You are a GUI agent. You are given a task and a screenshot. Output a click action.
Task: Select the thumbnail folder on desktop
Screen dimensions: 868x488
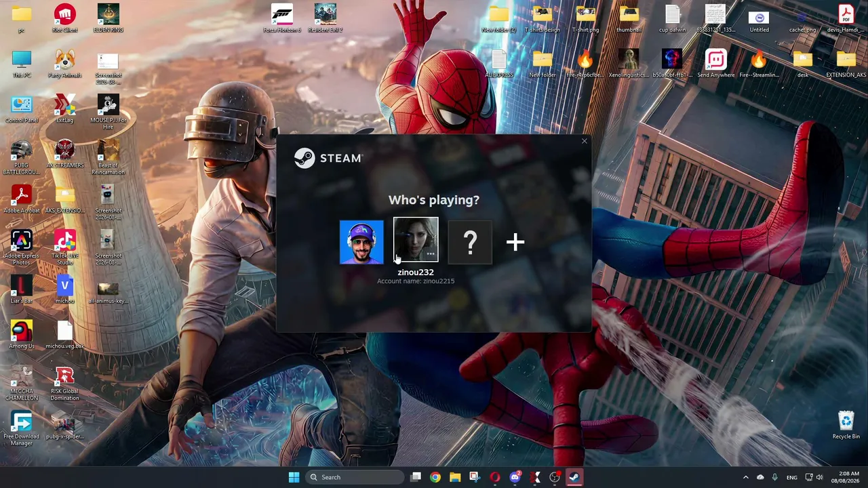[x=629, y=18]
